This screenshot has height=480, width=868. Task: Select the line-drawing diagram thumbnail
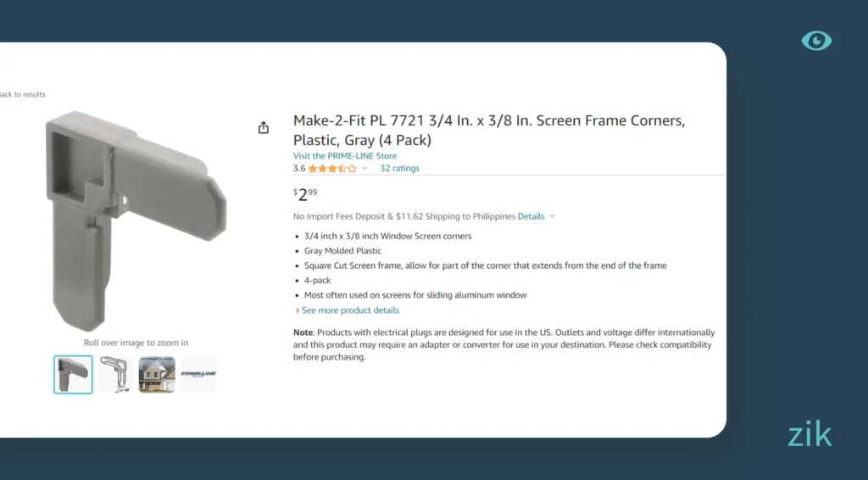(114, 374)
